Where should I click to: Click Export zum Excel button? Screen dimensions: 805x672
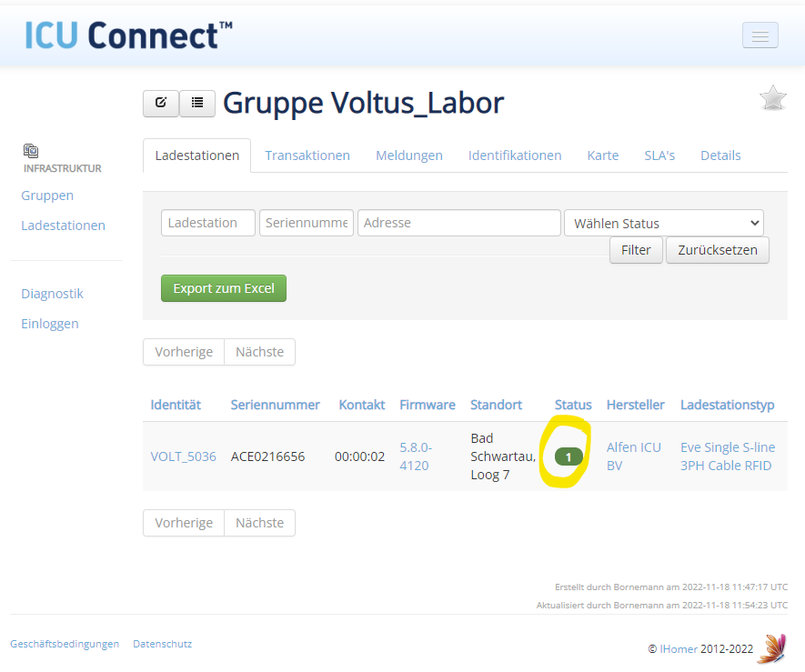tap(224, 288)
